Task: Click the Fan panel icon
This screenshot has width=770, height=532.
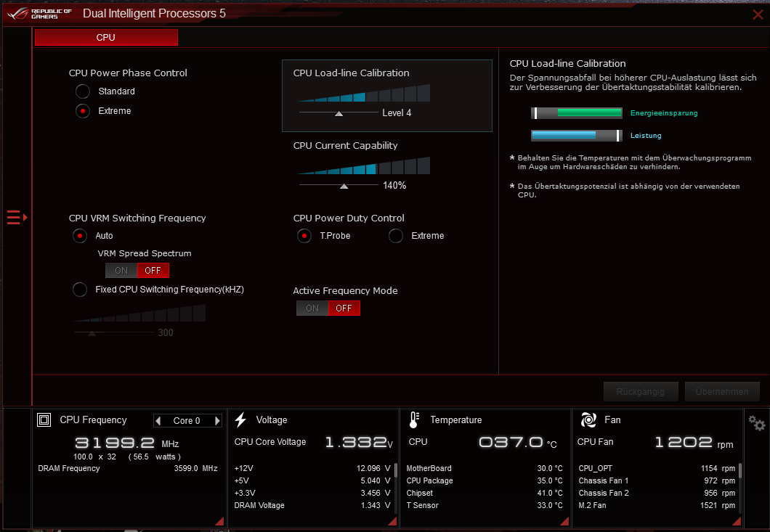Action: click(588, 420)
